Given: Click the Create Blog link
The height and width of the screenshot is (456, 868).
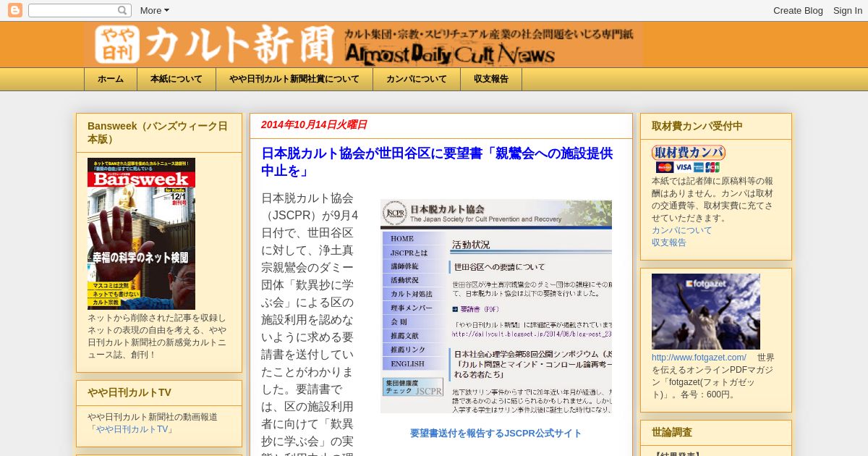Looking at the screenshot, I should [798, 10].
